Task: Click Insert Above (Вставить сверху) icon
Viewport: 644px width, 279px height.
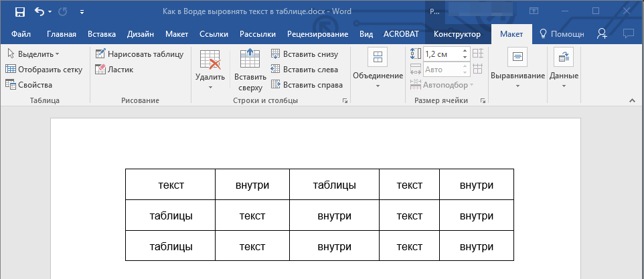Action: click(x=250, y=60)
